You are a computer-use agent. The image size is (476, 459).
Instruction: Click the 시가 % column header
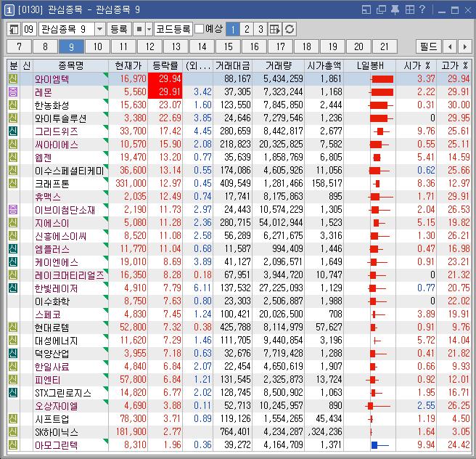pyautogui.click(x=416, y=65)
